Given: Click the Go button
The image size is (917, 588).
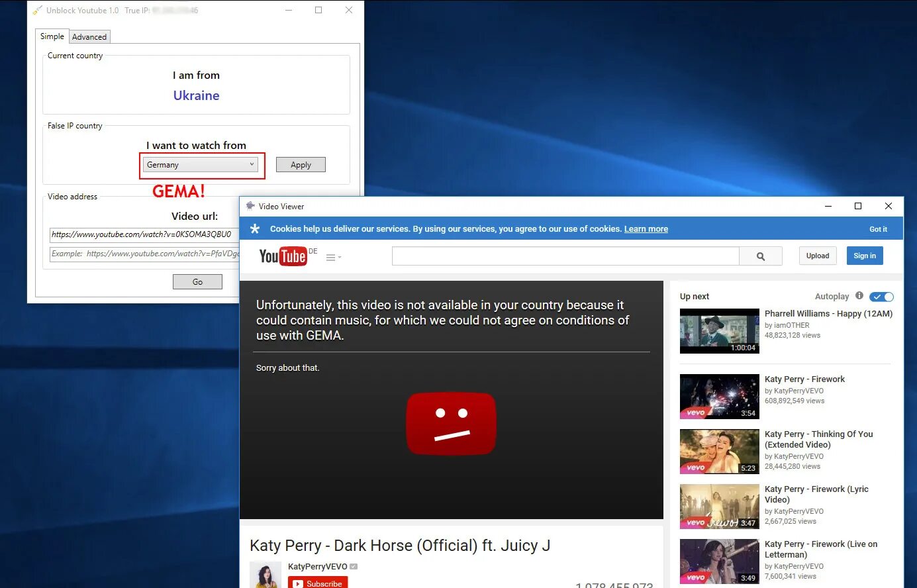Looking at the screenshot, I should coord(197,282).
